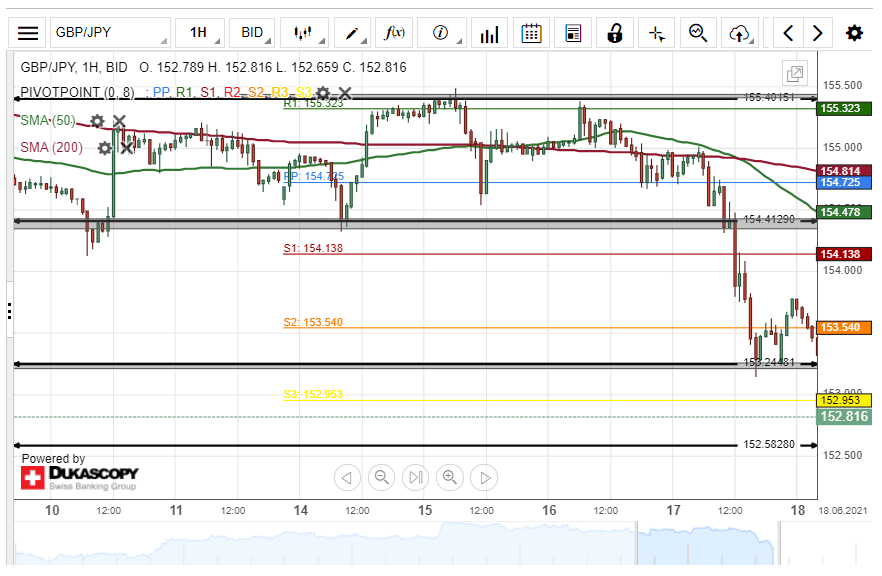Viewport: 882px width, 576px height.
Task: Open SMA (50) indicator settings gear
Action: pyautogui.click(x=97, y=121)
